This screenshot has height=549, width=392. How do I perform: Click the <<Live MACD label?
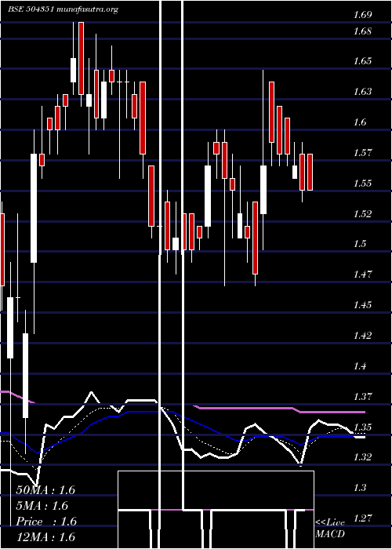330,528
